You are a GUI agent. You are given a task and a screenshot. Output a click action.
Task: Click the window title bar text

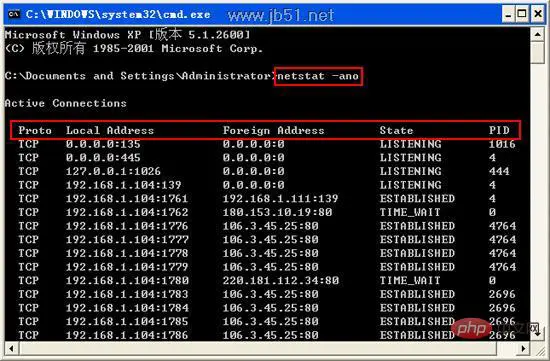[x=118, y=14]
